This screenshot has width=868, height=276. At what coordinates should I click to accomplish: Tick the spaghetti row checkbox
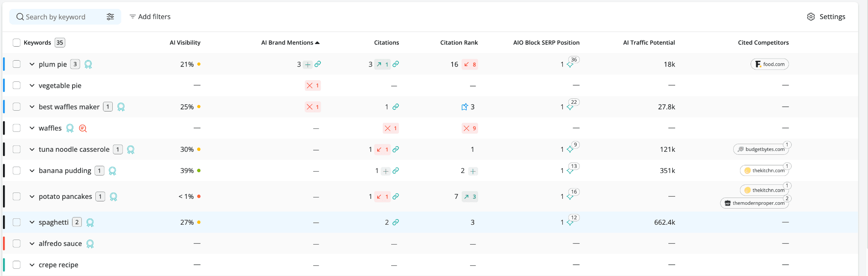pos(17,222)
